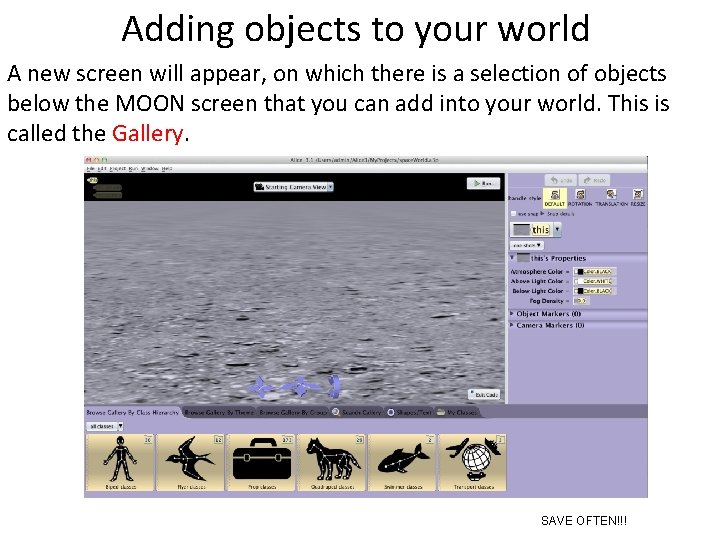The image size is (720, 540).
Task: Select the Flyer classes bird icon
Action: click(191, 462)
